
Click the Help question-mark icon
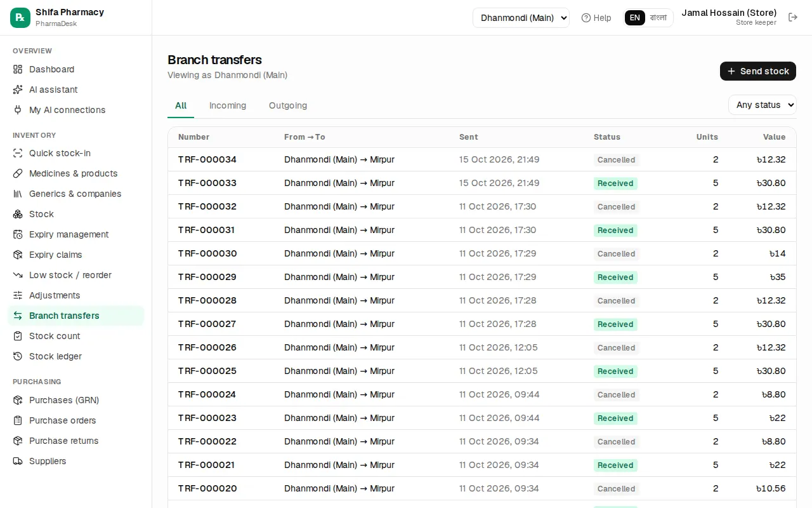click(x=586, y=18)
